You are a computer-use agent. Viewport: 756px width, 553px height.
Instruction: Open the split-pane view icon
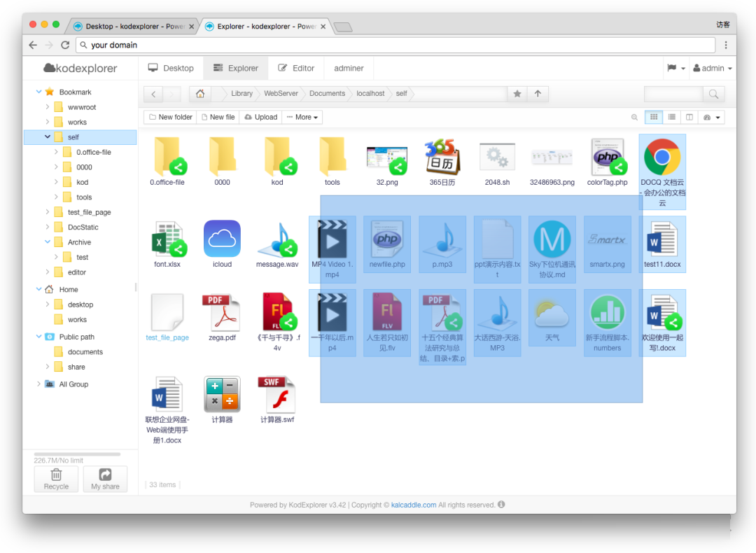688,117
